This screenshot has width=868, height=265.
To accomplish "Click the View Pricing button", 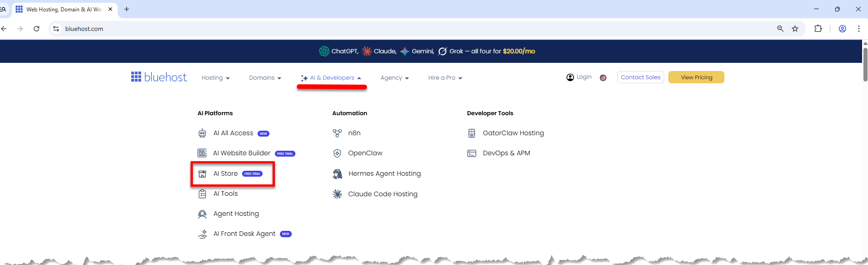I will 696,77.
